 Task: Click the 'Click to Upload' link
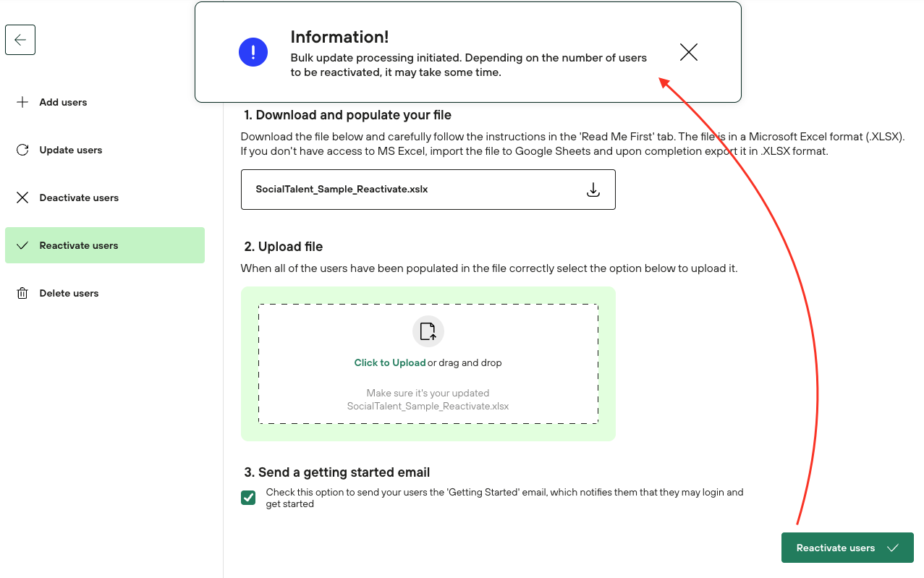point(389,363)
